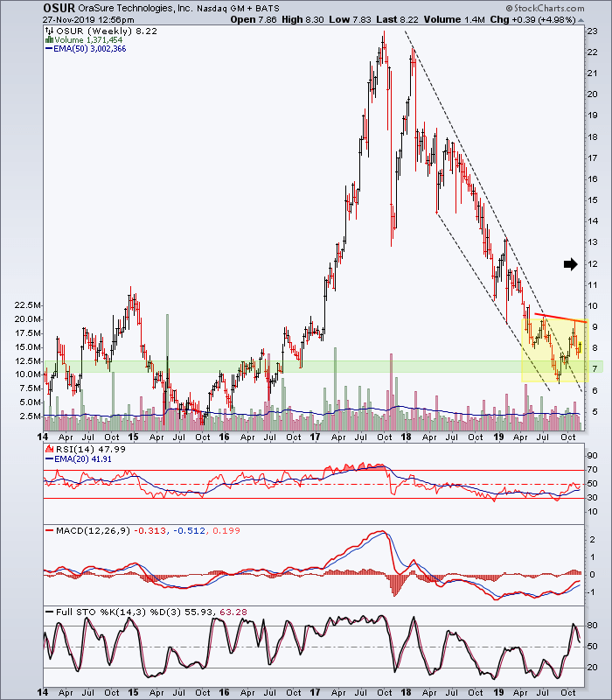Click the Volume 1,371,454 legend label

pos(88,40)
